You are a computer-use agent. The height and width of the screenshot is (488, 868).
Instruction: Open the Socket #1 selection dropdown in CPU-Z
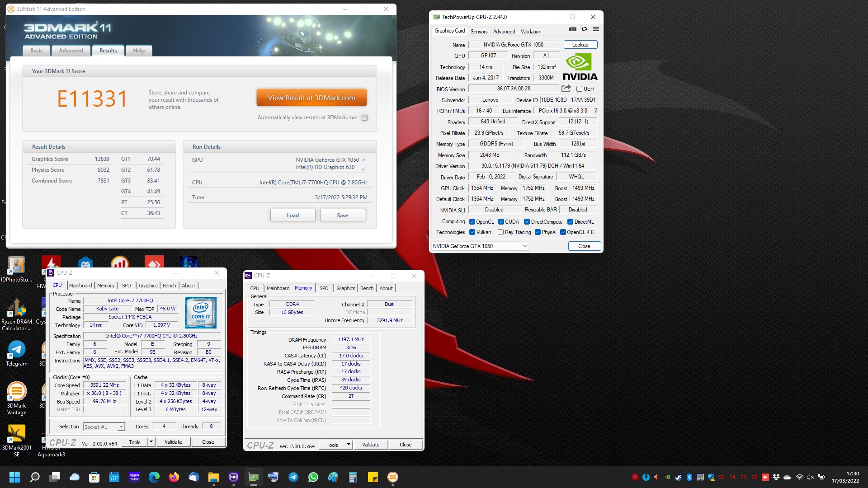(104, 427)
